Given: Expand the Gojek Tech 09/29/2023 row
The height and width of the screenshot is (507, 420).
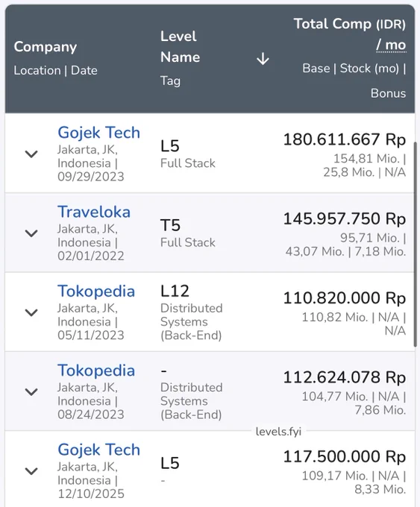Looking at the screenshot, I should [x=31, y=154].
